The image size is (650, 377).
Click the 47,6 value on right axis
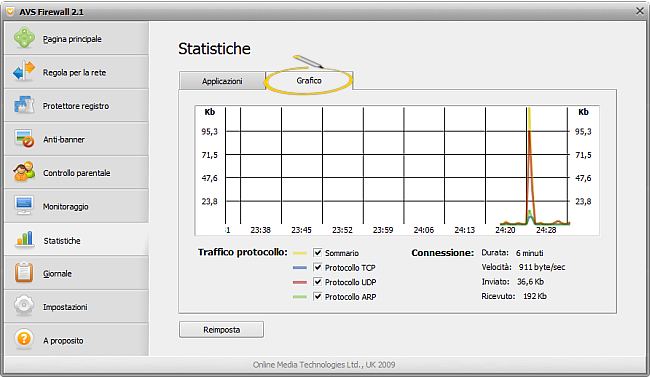pyautogui.click(x=583, y=178)
